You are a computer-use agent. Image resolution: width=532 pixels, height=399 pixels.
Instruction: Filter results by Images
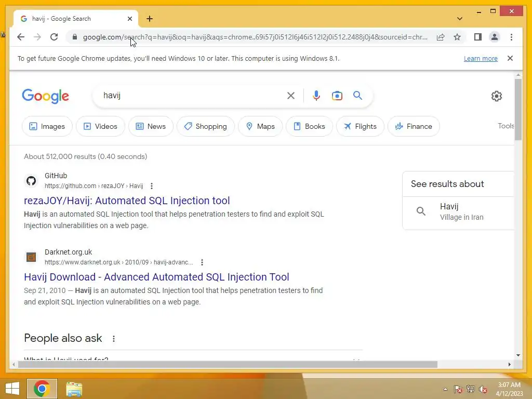coord(47,126)
